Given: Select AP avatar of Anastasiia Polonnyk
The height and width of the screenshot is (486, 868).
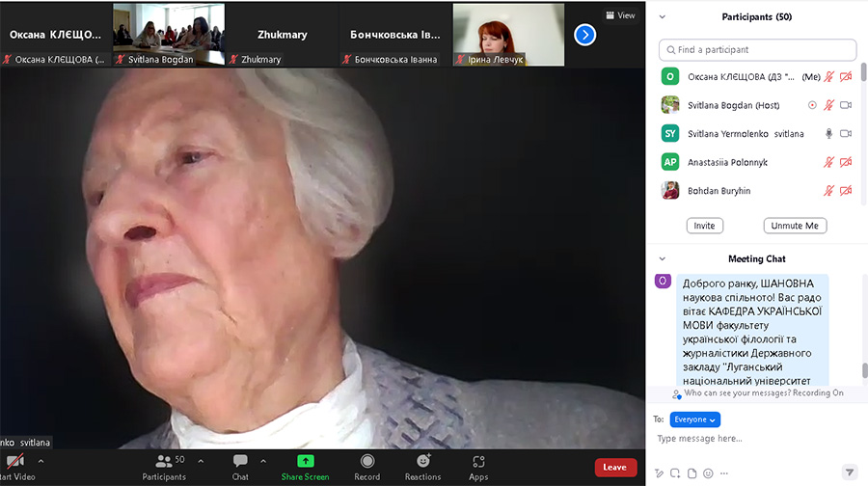Looking at the screenshot, I should click(670, 162).
